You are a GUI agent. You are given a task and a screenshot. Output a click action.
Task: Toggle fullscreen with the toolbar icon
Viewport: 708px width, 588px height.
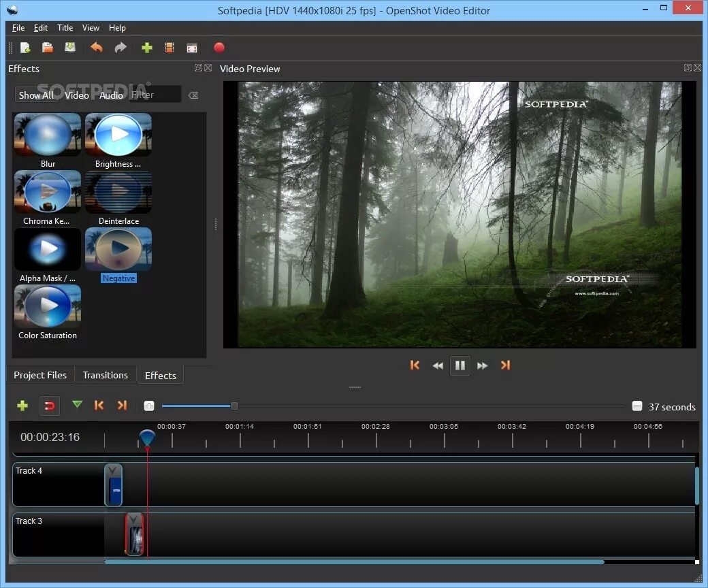192,48
